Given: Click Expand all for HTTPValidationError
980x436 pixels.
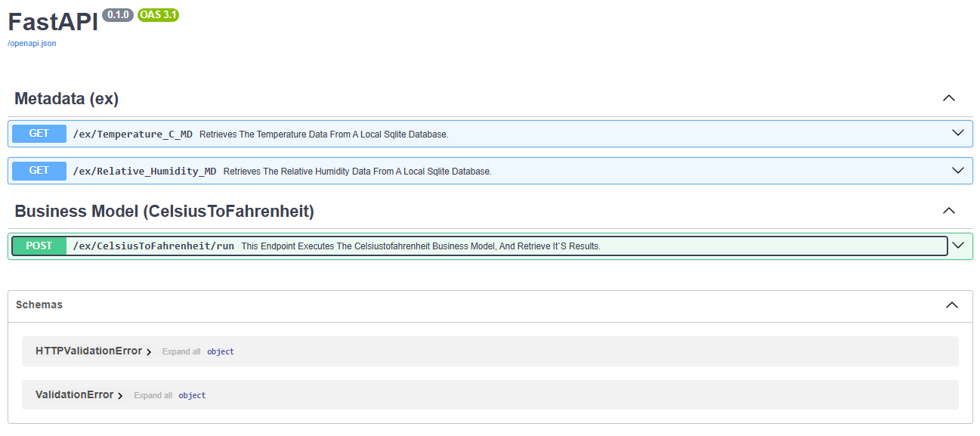Looking at the screenshot, I should pyautogui.click(x=181, y=351).
